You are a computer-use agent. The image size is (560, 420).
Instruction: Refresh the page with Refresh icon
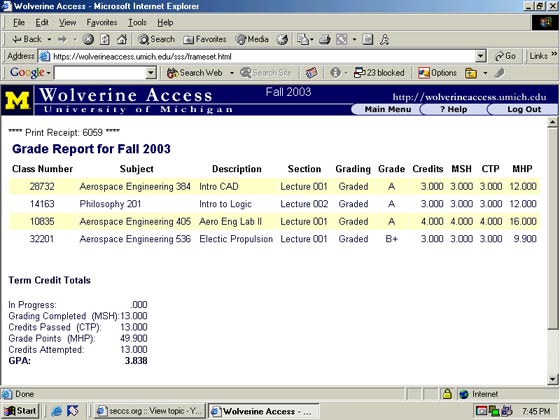tap(105, 39)
